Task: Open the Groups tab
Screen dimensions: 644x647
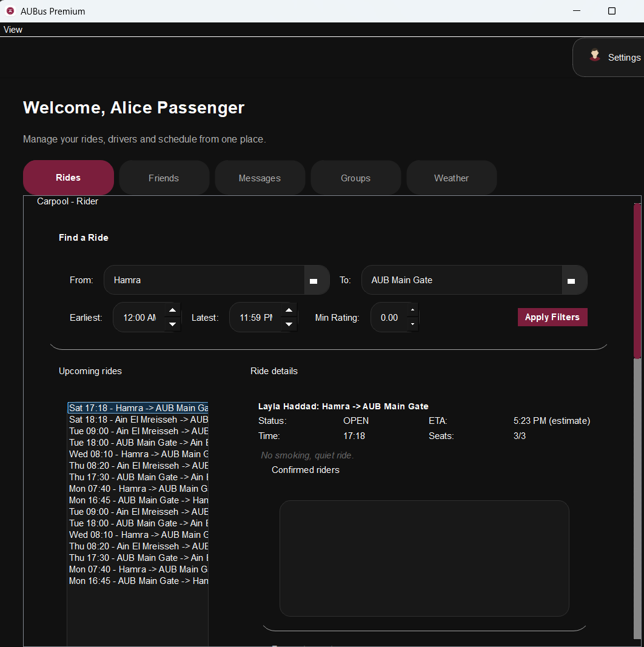Action: (x=355, y=178)
